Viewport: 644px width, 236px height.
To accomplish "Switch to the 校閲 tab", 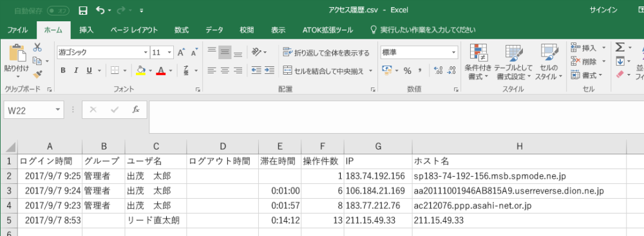I will click(x=247, y=30).
